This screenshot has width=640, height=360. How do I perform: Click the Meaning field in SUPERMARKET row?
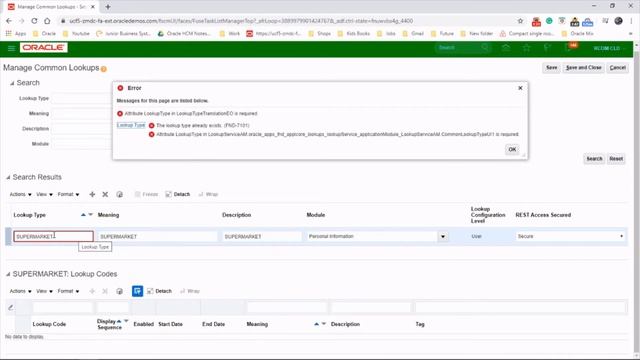coord(158,236)
